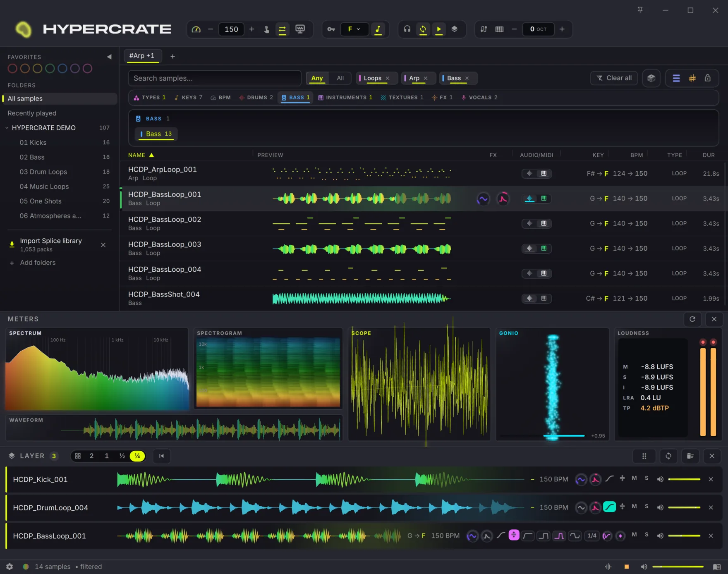Click the random dice cube icon
This screenshot has height=574, width=728.
click(651, 78)
